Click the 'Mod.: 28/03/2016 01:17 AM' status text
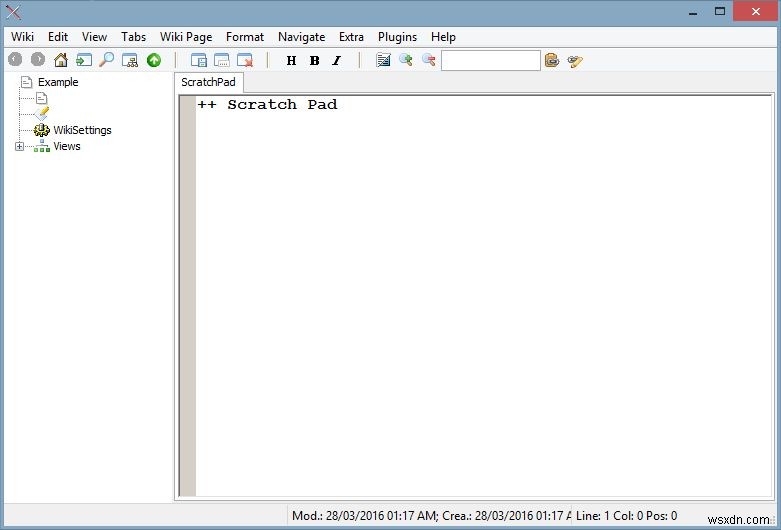The image size is (781, 530). (x=365, y=516)
